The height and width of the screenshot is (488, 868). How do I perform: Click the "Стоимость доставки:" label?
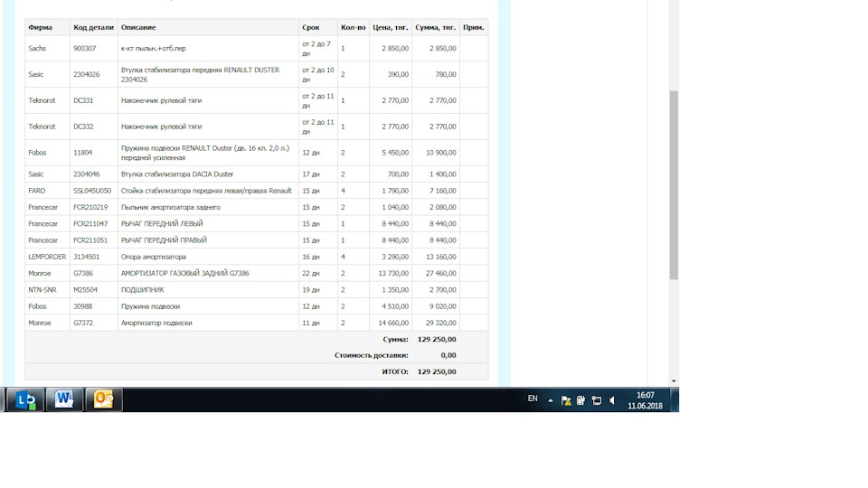pos(372,355)
